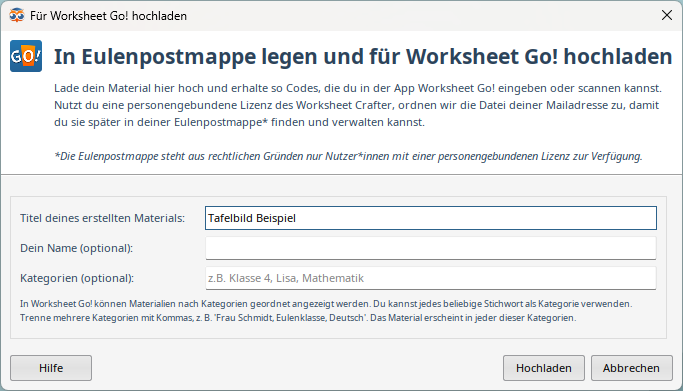Click the owl app icon in title bar
The image size is (683, 391).
click(x=17, y=15)
